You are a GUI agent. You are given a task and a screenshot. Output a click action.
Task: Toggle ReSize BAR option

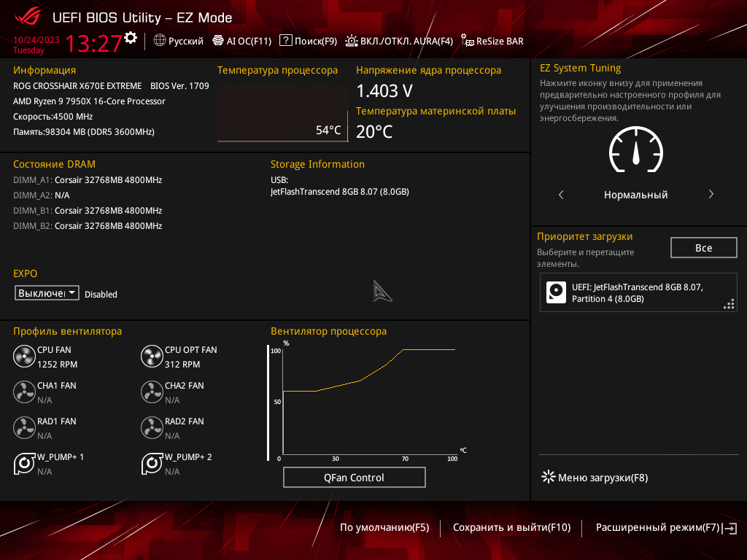click(x=492, y=41)
